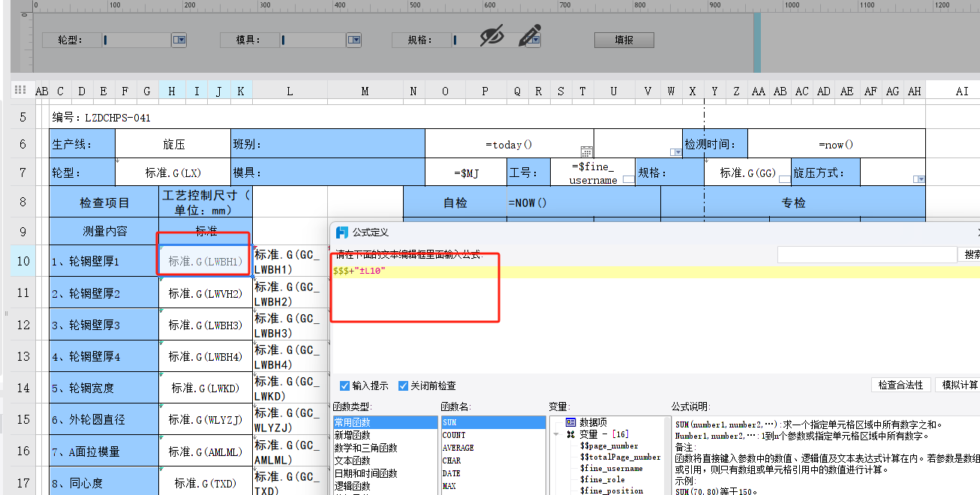Click the pencil edit icon beside 规格
This screenshot has height=495, width=980.
[530, 35]
